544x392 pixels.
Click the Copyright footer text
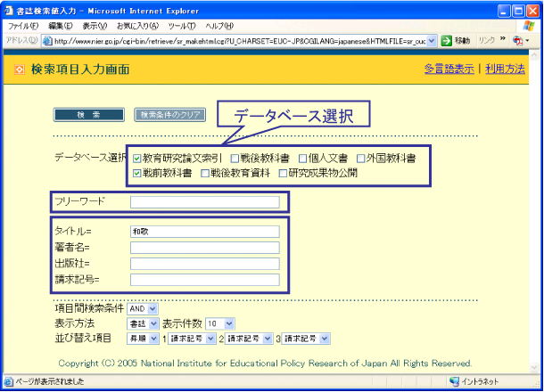coord(265,363)
